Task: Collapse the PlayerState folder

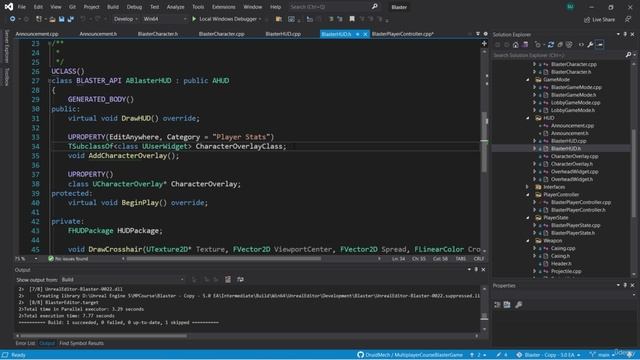Action: (528, 218)
